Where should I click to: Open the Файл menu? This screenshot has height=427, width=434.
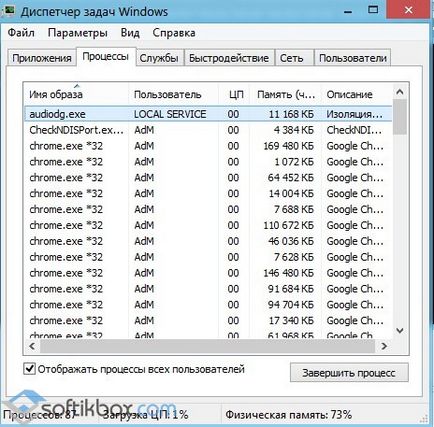[x=21, y=33]
